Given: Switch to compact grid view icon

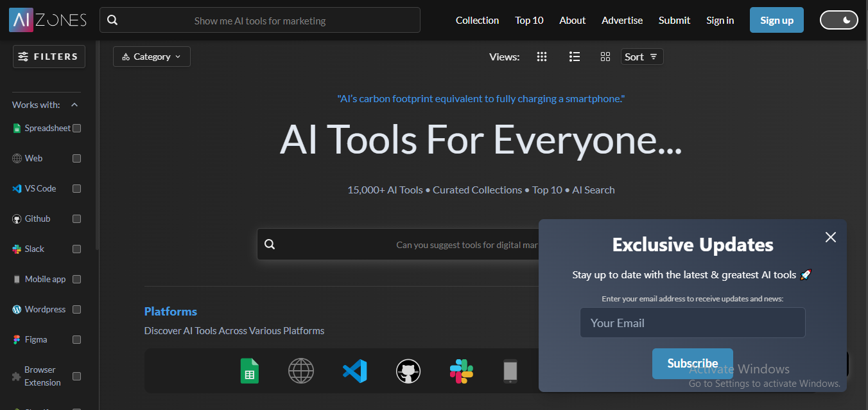Looking at the screenshot, I should (x=542, y=57).
